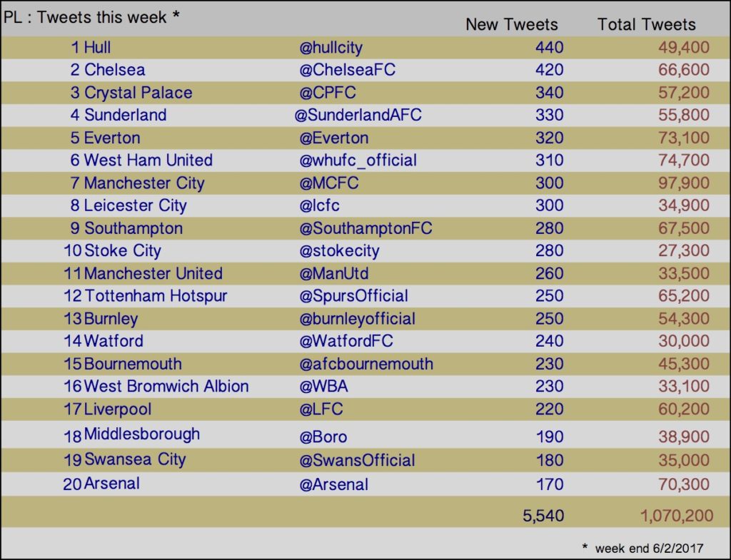Click the Total Tweets column header
Image resolution: width=731 pixels, height=560 pixels.
(646, 24)
